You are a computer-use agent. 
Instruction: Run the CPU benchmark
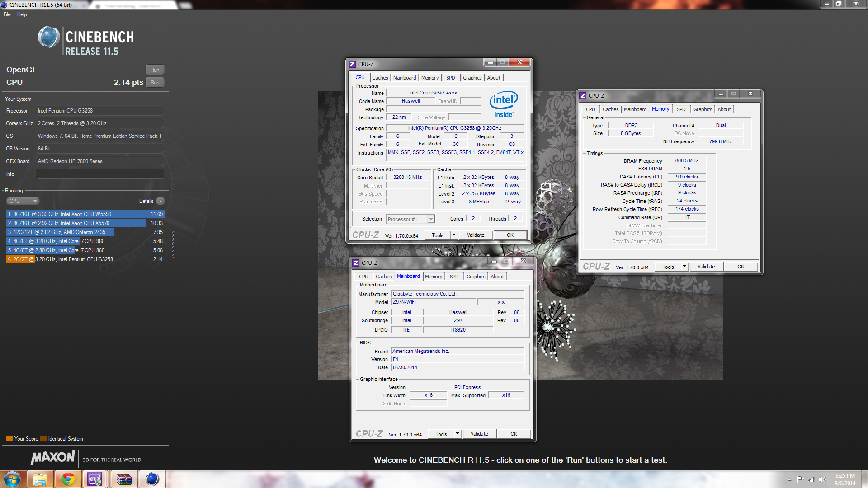(155, 83)
